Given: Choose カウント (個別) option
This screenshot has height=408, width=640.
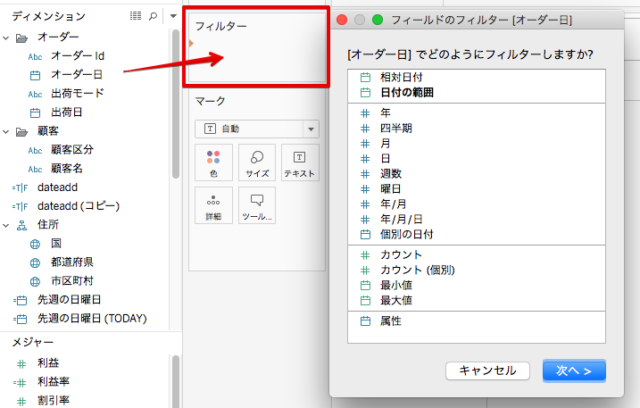Looking at the screenshot, I should coord(476,270).
